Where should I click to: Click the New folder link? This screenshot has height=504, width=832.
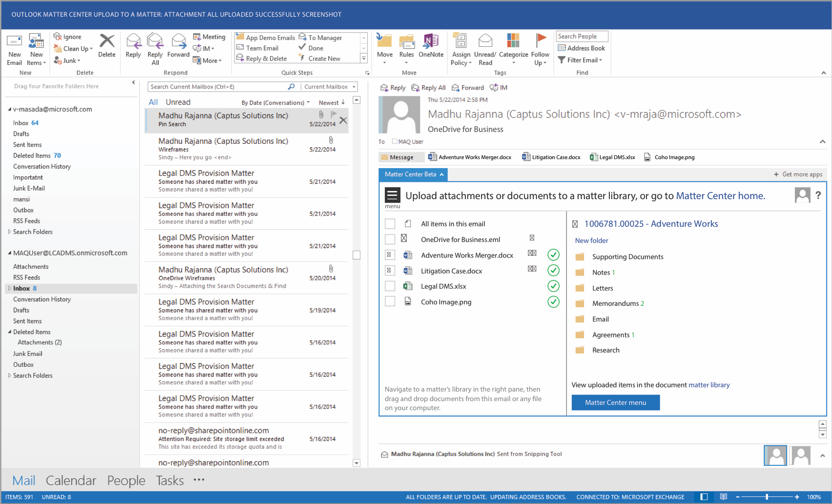tap(591, 241)
